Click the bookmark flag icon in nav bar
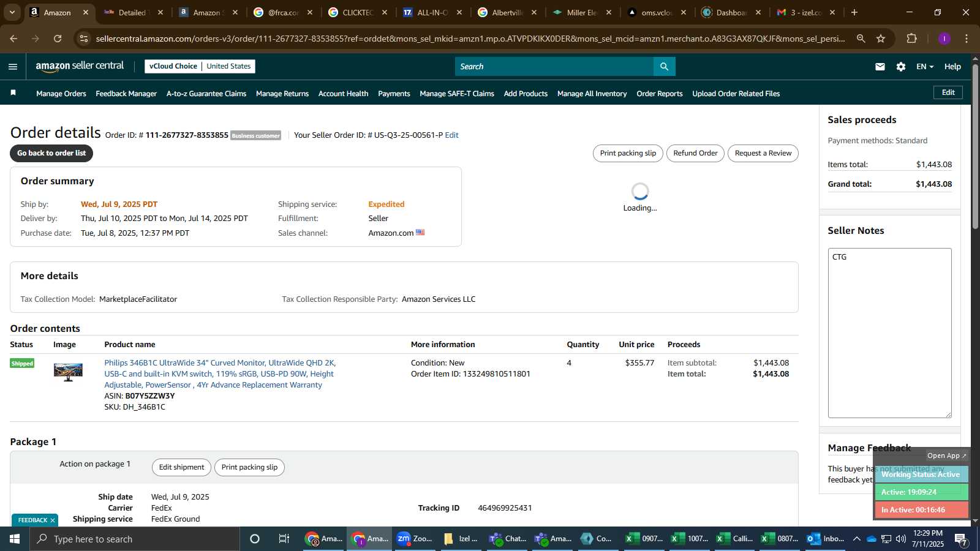The height and width of the screenshot is (551, 980). pyautogui.click(x=13, y=93)
